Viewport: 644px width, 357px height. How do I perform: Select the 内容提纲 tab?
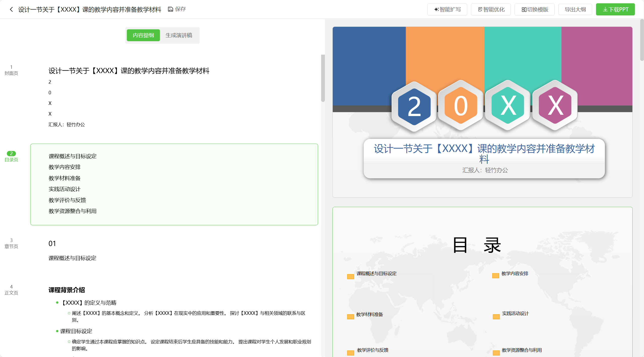pyautogui.click(x=143, y=35)
